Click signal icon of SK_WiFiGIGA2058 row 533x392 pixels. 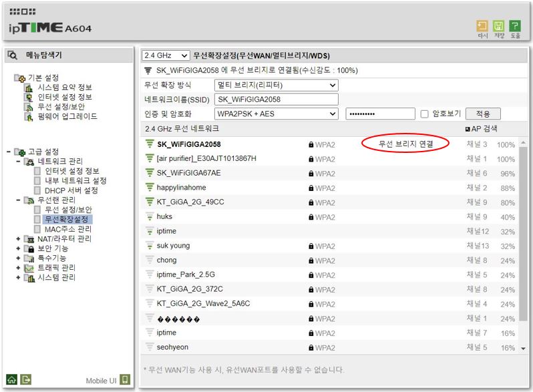(x=150, y=144)
